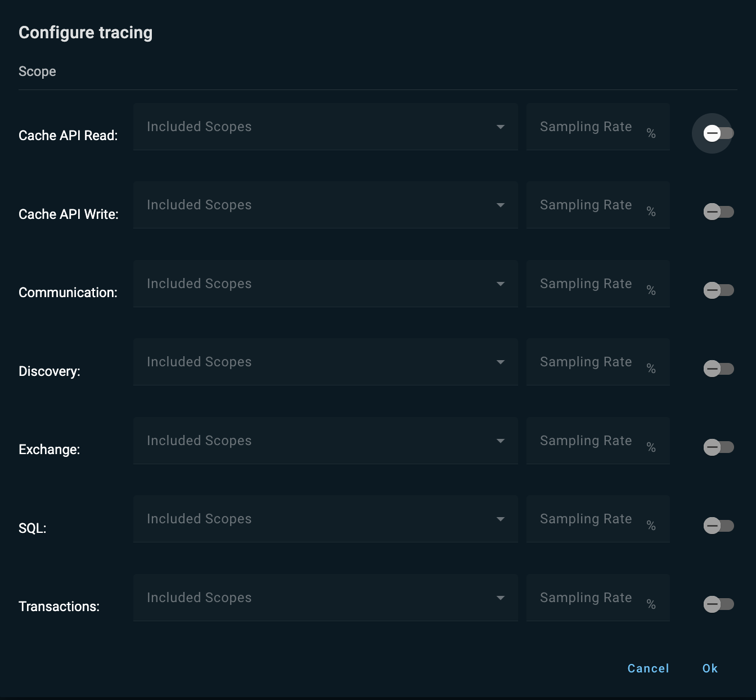Expand Included Scopes dropdown for Transactions
The image size is (756, 700).
click(326, 598)
